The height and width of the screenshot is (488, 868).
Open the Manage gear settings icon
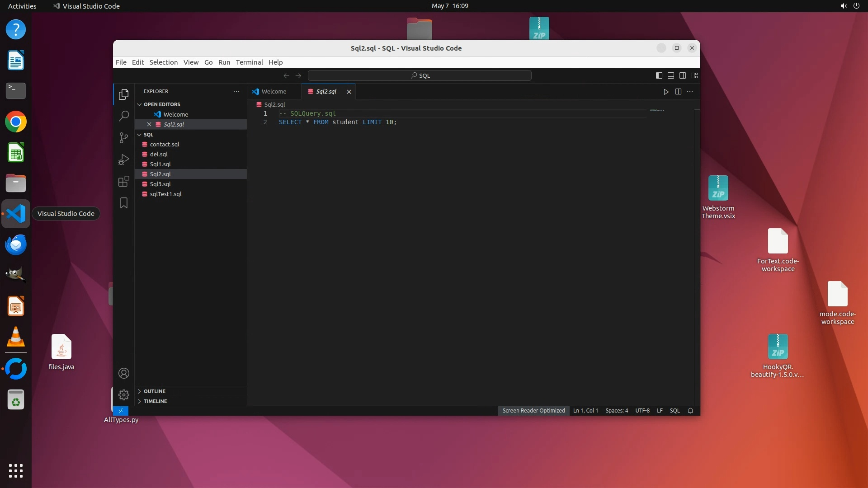click(123, 395)
